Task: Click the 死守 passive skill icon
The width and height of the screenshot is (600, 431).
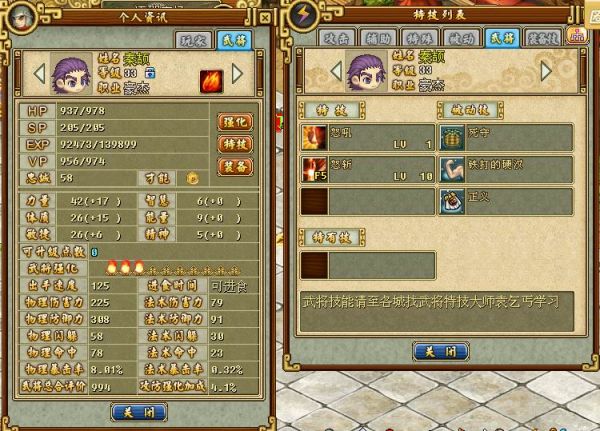Action: [452, 137]
